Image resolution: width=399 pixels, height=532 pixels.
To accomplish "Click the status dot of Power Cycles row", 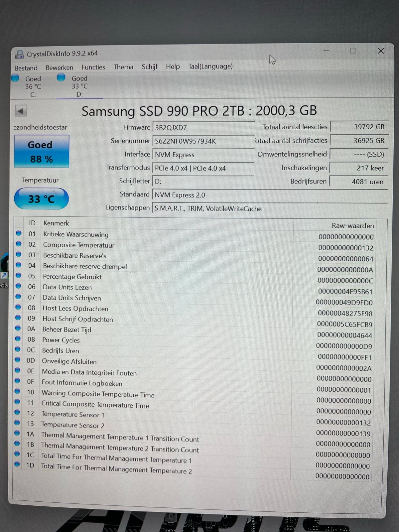I will (18, 338).
